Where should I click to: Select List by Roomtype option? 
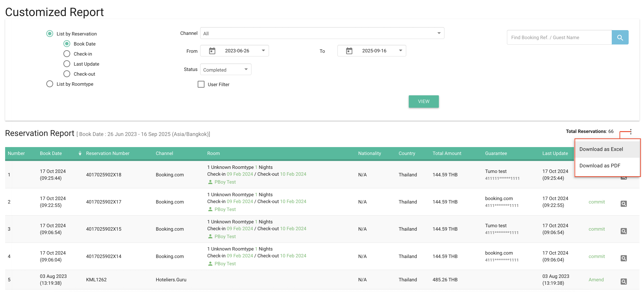(50, 84)
